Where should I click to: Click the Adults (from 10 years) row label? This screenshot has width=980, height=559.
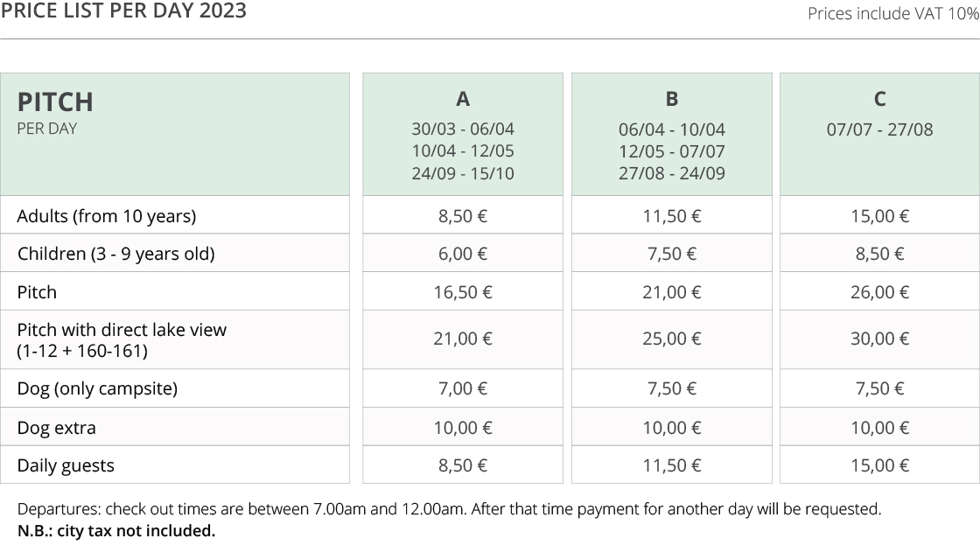(106, 216)
